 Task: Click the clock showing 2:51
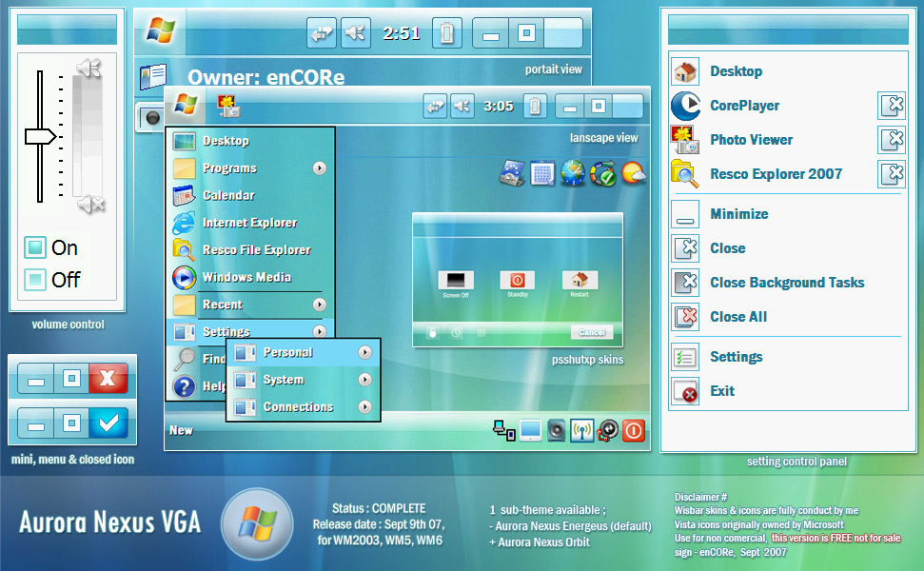click(x=402, y=33)
